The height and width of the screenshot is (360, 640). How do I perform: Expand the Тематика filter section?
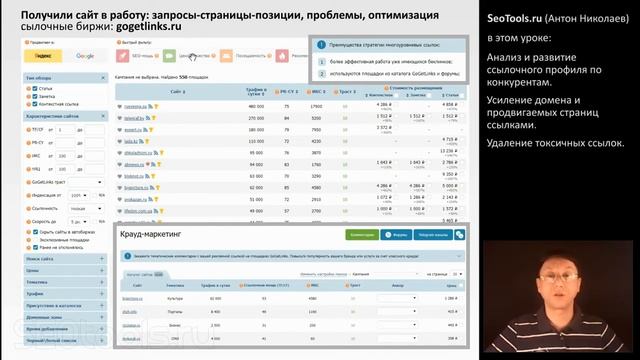point(65,282)
